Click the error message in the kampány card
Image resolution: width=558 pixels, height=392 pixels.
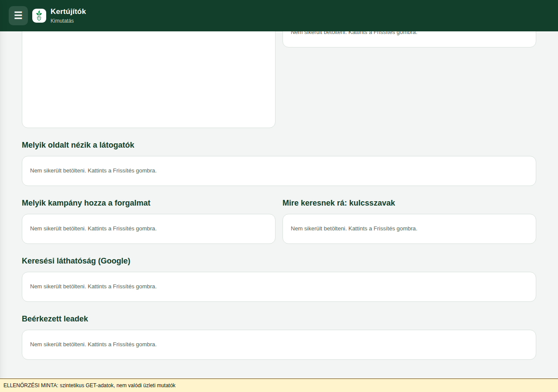[x=93, y=229]
